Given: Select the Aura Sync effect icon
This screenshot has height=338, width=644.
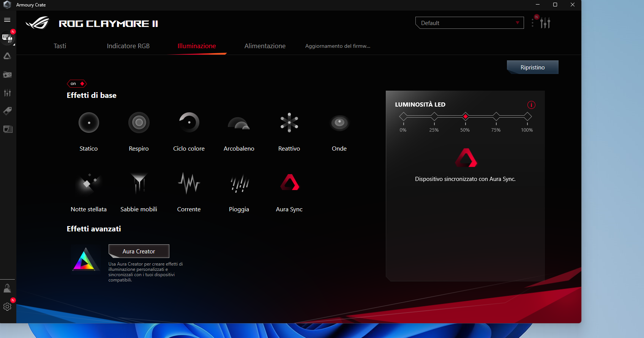Looking at the screenshot, I should point(290,182).
